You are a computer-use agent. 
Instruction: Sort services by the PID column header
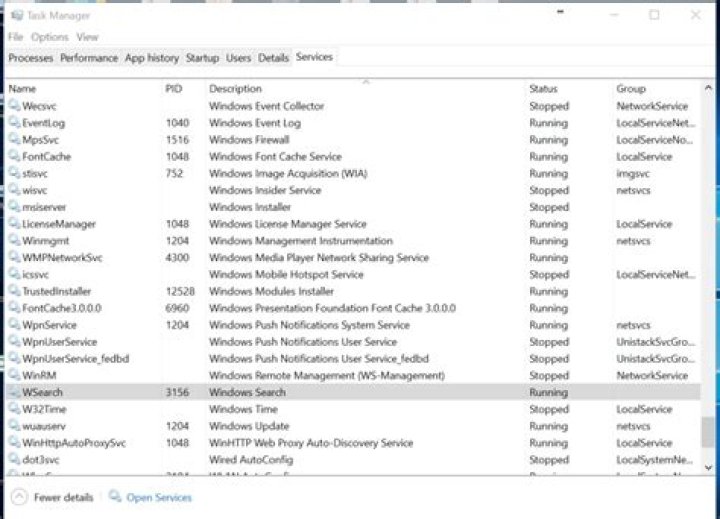(x=174, y=89)
